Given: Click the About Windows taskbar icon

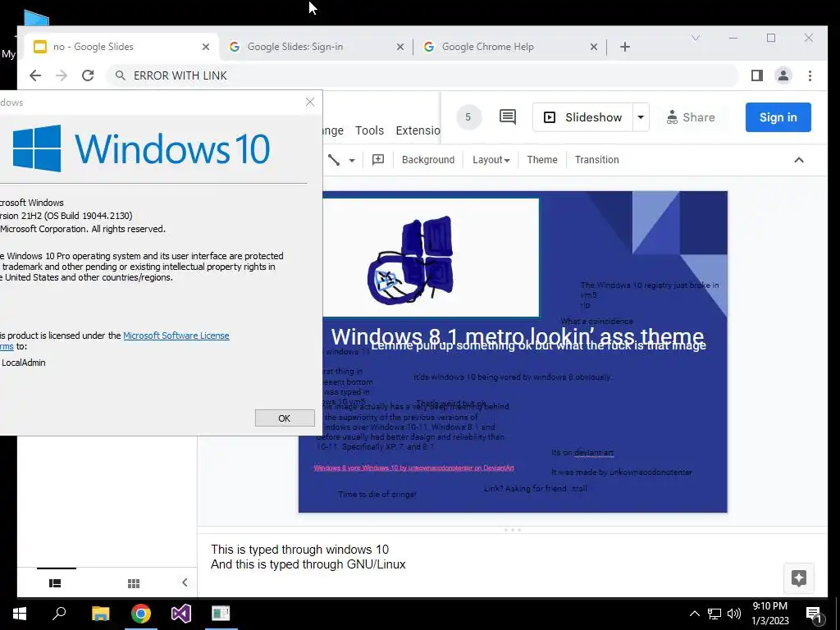Looking at the screenshot, I should point(221,614).
